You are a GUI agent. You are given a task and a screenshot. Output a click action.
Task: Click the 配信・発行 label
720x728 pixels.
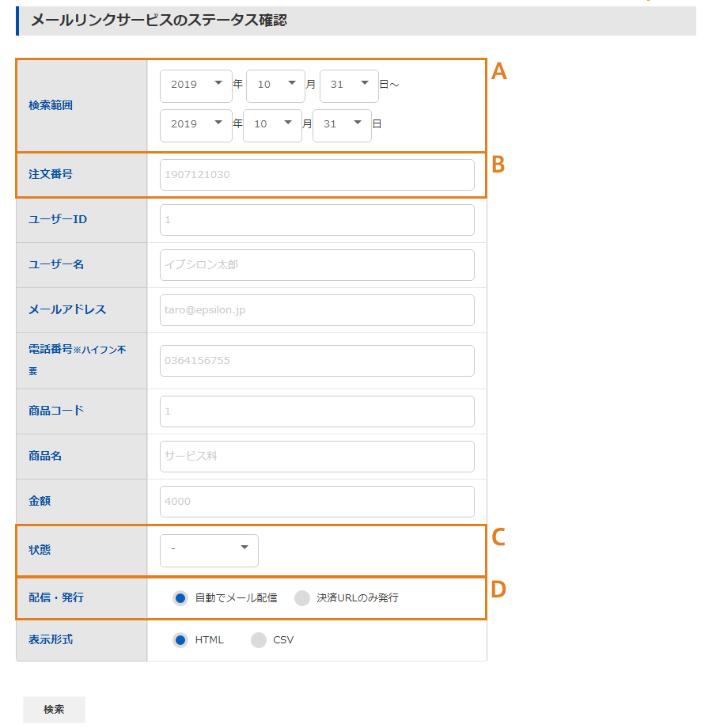point(56,597)
